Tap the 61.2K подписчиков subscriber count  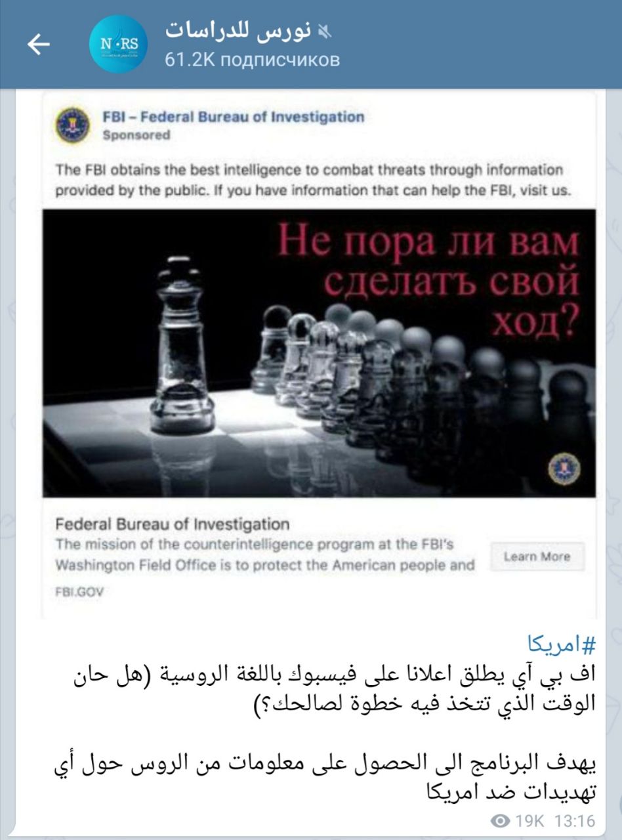click(x=253, y=60)
